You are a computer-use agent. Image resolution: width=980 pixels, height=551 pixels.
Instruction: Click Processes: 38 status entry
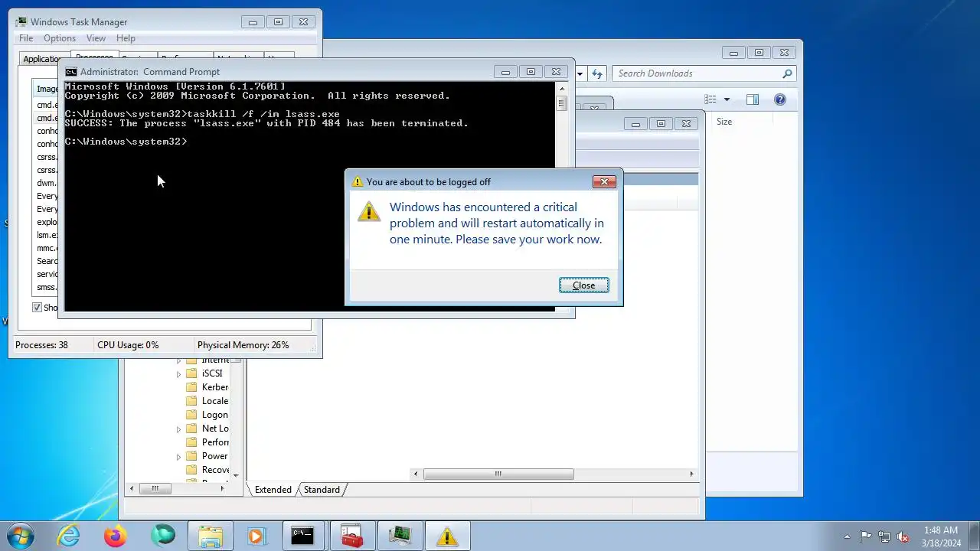41,345
